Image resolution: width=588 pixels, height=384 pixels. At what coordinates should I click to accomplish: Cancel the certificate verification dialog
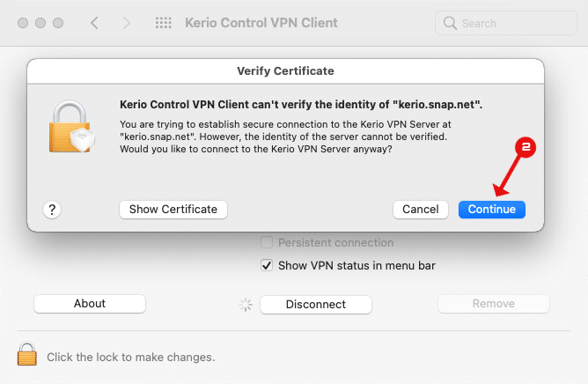(x=421, y=209)
